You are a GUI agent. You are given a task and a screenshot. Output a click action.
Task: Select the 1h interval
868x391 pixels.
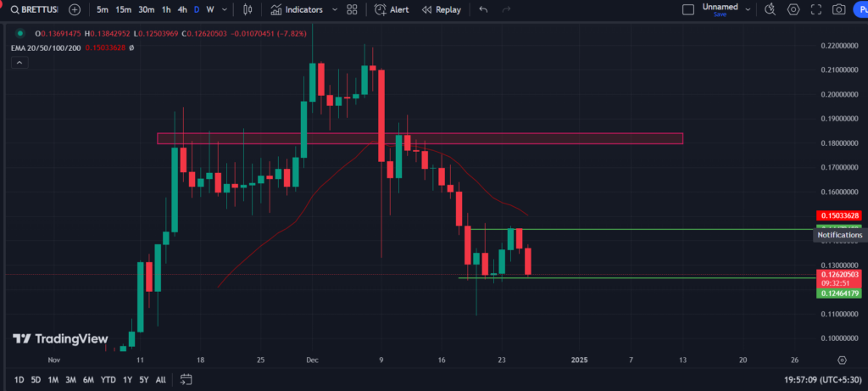point(166,9)
